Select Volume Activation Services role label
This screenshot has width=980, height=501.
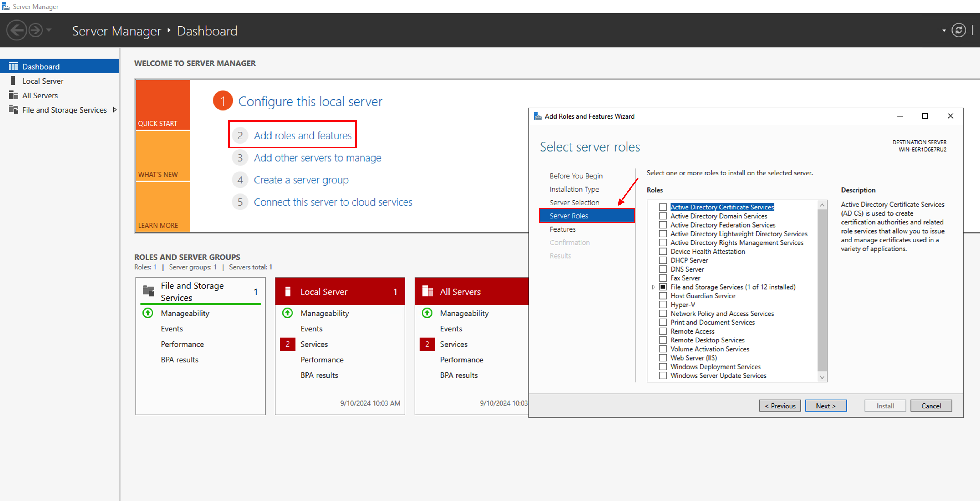710,349
